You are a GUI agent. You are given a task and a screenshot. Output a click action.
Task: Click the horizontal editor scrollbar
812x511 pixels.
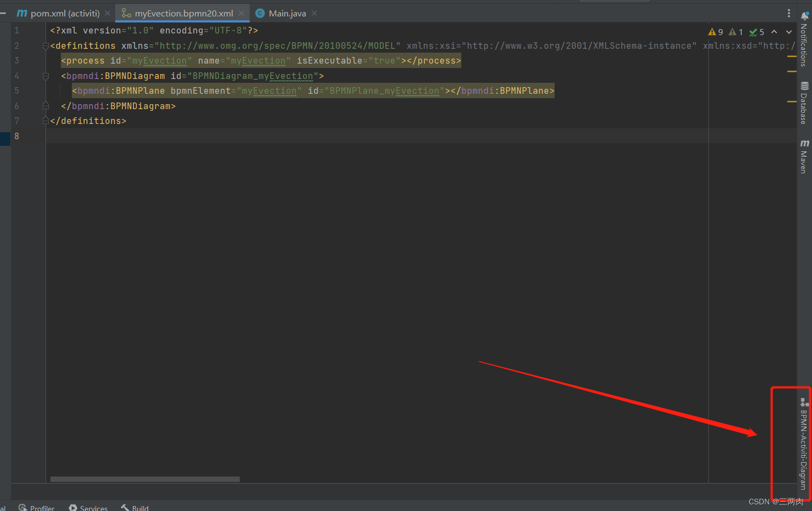point(145,479)
